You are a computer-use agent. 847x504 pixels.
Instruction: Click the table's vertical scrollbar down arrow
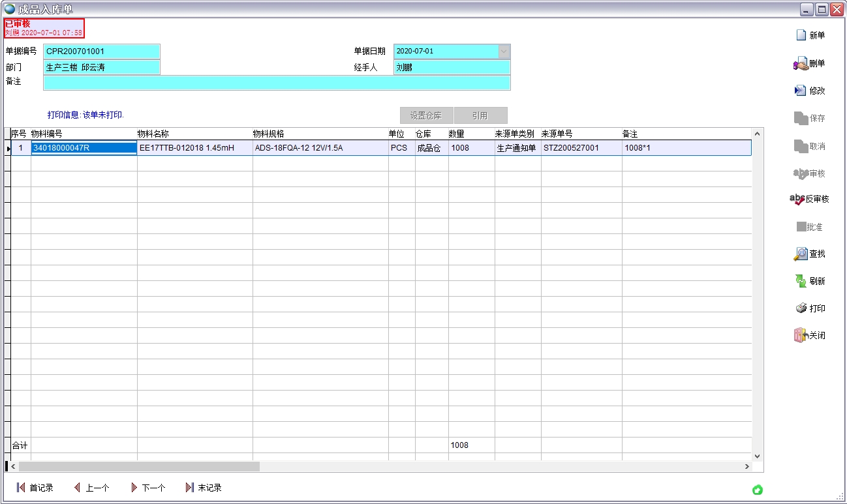(x=757, y=456)
